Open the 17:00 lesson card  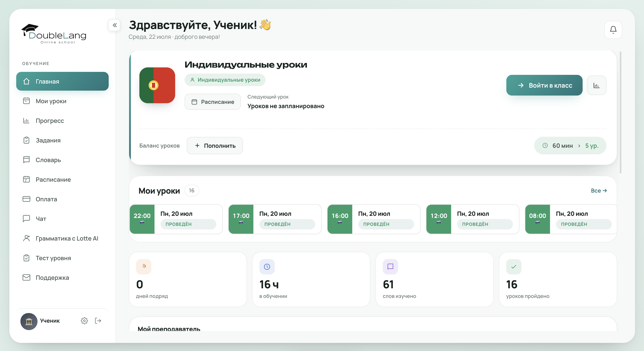275,219
